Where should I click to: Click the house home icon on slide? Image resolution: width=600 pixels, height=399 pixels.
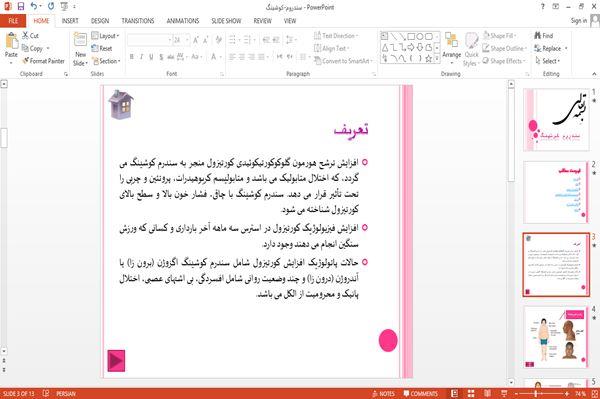121,104
